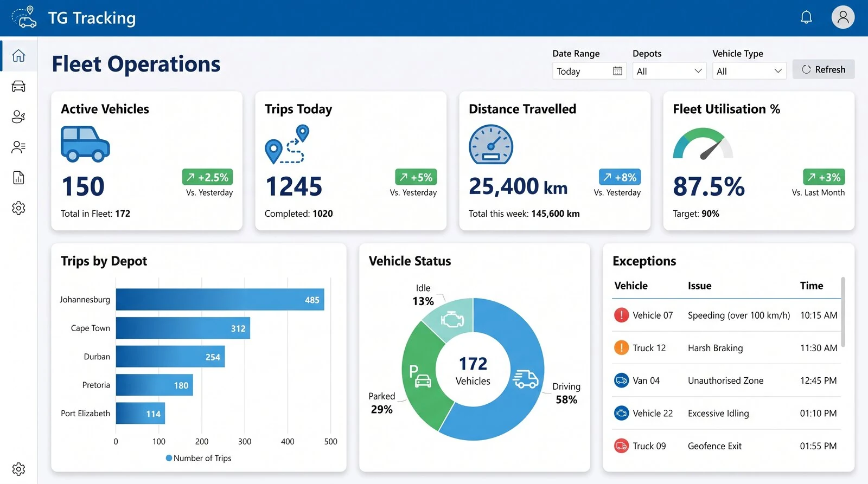Viewport: 868px width, 484px height.
Task: Click the van icon for Van 04
Action: coord(621,380)
